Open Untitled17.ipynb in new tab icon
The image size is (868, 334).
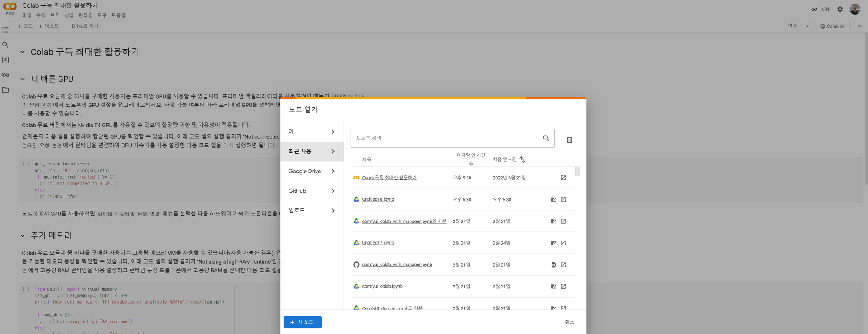pyautogui.click(x=563, y=243)
